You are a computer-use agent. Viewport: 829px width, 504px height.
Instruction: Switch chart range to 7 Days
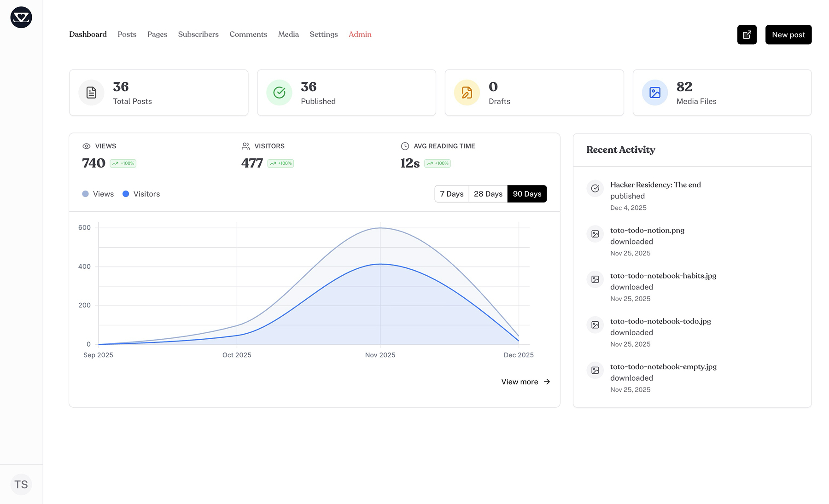point(451,194)
